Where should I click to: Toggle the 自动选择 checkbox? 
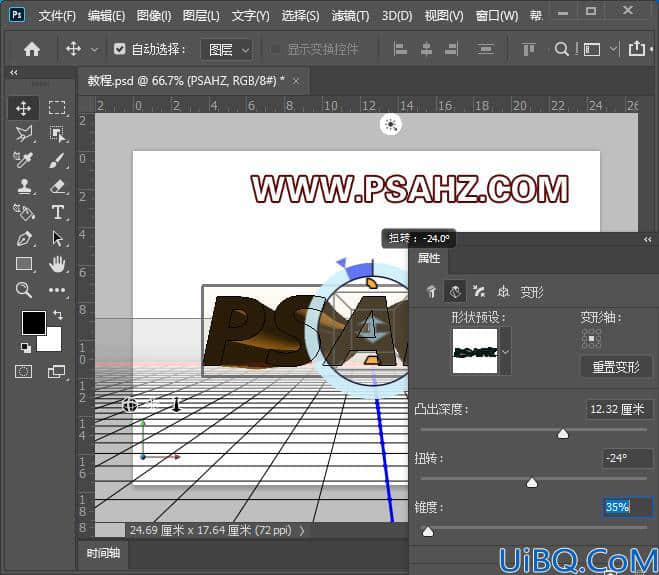coord(119,49)
